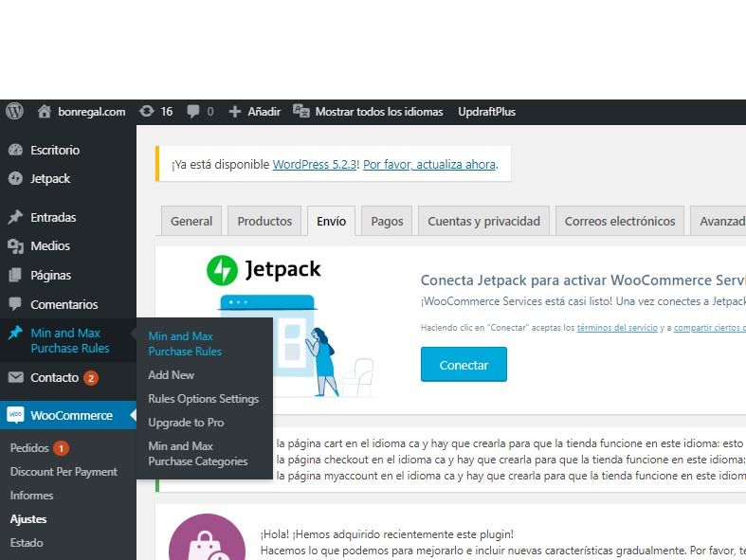Select Min and Max Purchase Rules in flyout
746x560 pixels.
pyautogui.click(x=185, y=344)
